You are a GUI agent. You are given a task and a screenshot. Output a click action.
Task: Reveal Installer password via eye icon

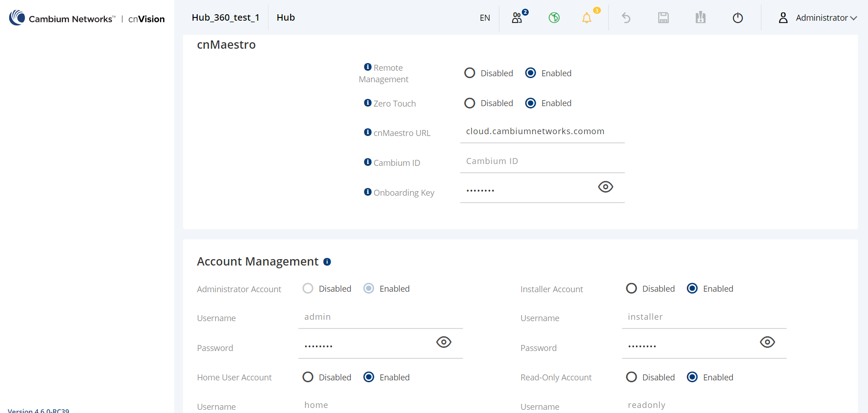tap(767, 342)
